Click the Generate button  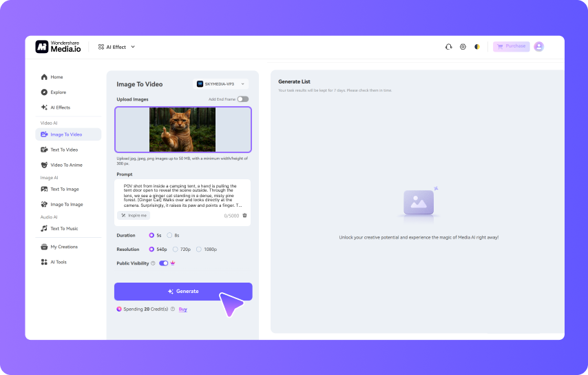[183, 292]
